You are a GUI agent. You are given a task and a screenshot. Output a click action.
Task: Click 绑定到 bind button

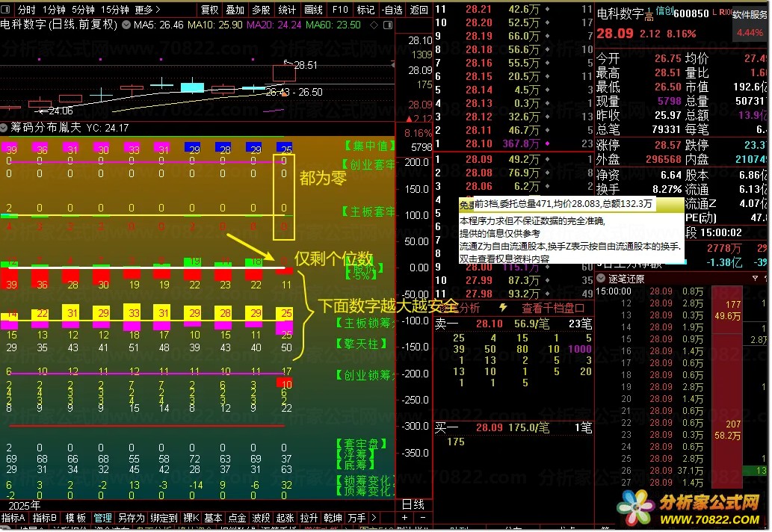coord(164,518)
